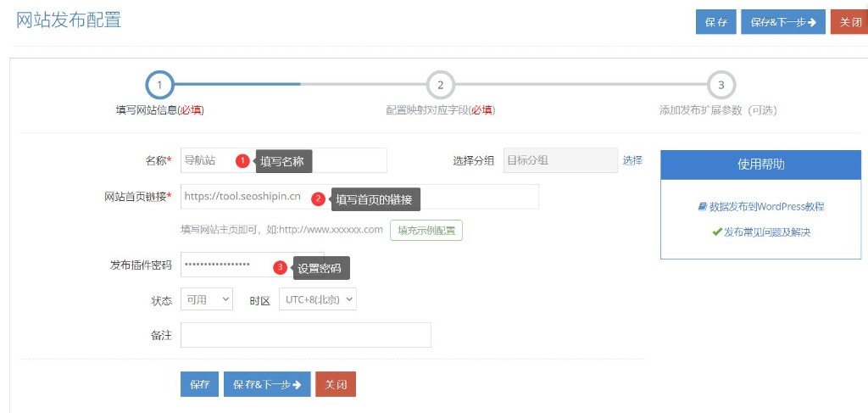Focus the 备注 remarks input field
The height and width of the screenshot is (413, 868).
click(305, 335)
